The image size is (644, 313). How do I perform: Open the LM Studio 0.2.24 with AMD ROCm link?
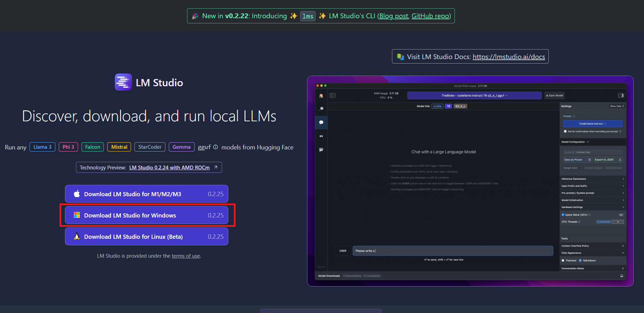coord(170,168)
